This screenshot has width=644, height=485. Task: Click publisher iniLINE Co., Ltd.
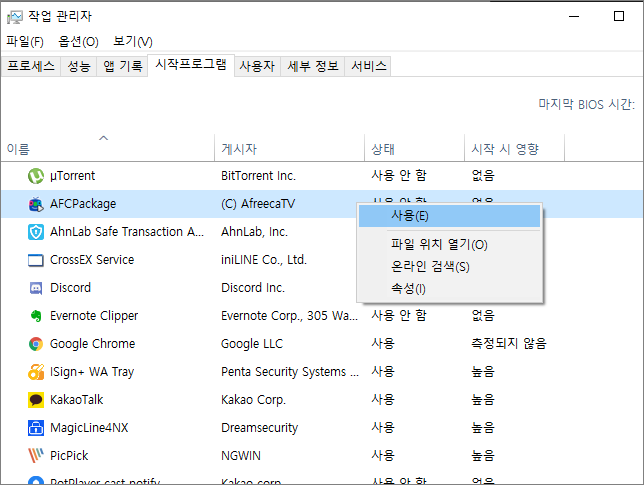tap(264, 260)
